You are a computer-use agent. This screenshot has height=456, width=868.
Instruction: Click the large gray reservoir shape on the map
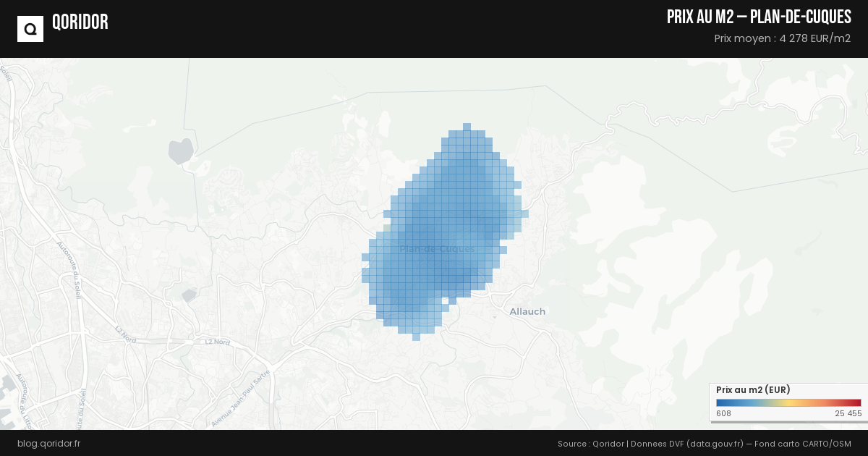pos(179,151)
